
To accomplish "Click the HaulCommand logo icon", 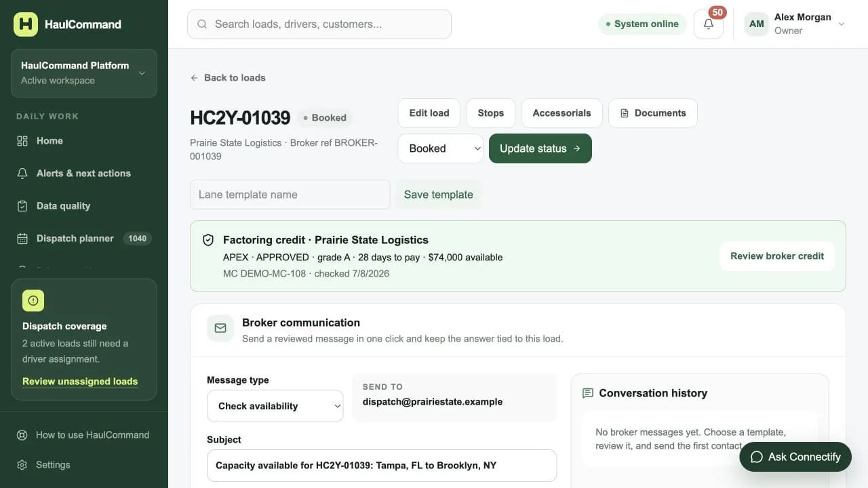I will click(26, 24).
